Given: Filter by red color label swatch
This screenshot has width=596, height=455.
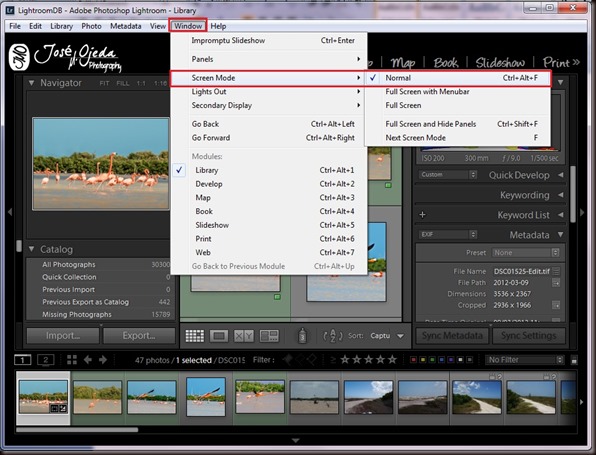Looking at the screenshot, I should click(x=414, y=360).
